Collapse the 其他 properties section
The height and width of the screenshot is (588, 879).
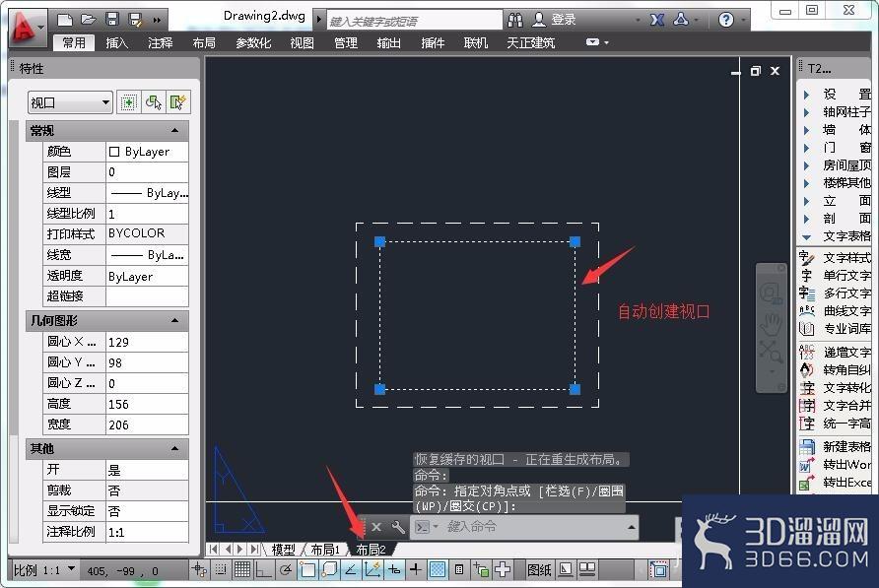coord(174,448)
